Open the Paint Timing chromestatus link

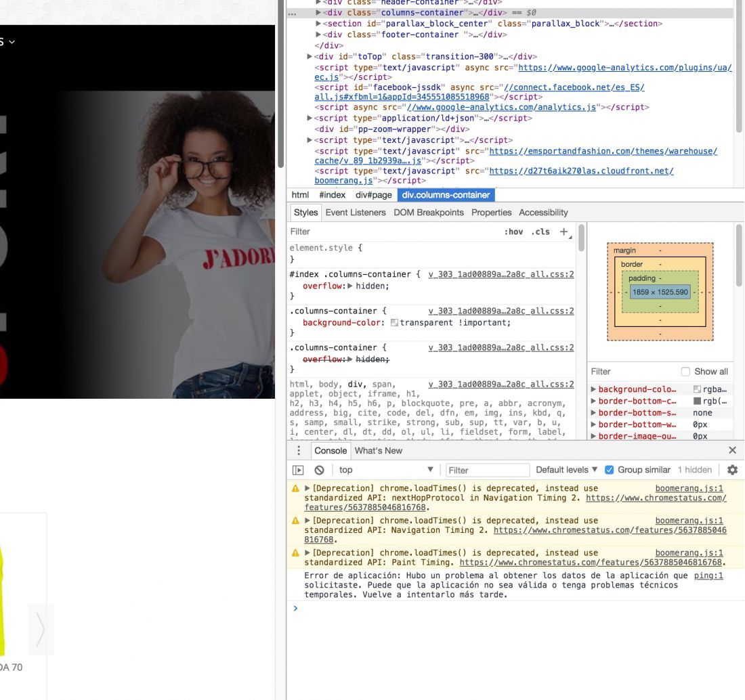pyautogui.click(x=591, y=563)
